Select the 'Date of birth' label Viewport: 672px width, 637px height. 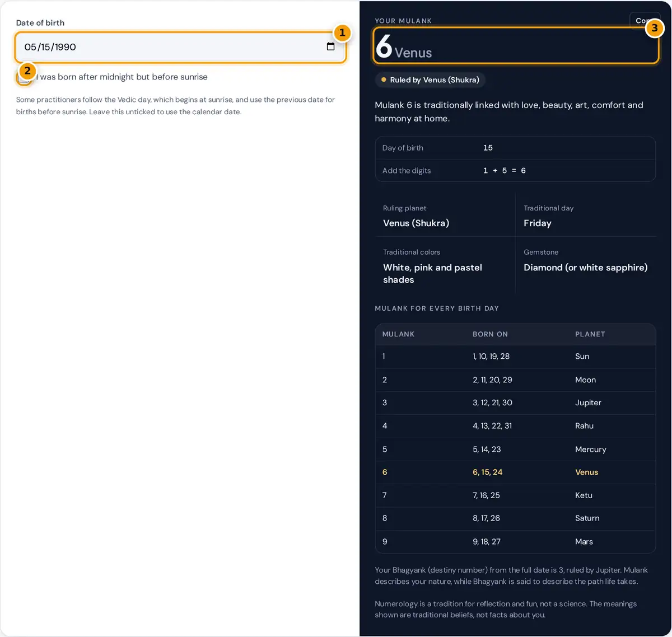tap(40, 23)
